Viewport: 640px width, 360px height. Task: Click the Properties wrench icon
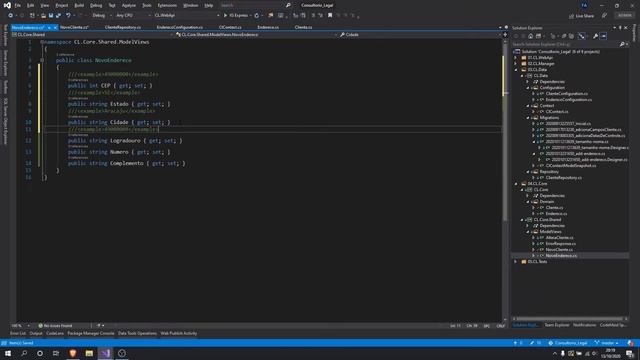596,36
